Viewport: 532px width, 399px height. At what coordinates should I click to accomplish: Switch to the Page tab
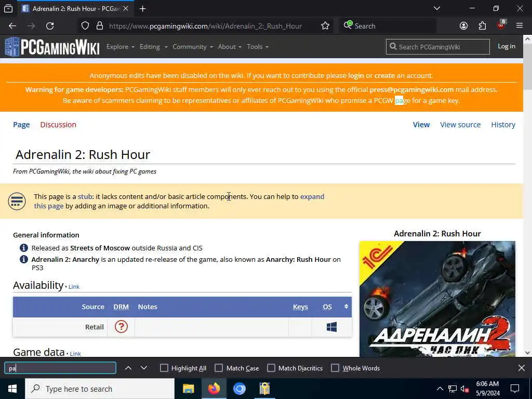click(x=21, y=125)
